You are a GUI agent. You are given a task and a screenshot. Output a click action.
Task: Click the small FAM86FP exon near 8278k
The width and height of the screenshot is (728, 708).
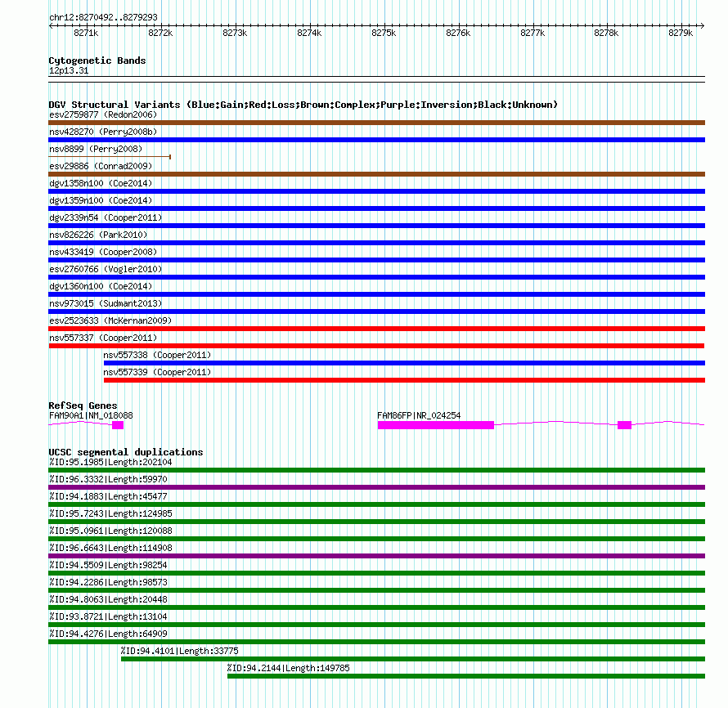pyautogui.click(x=624, y=425)
